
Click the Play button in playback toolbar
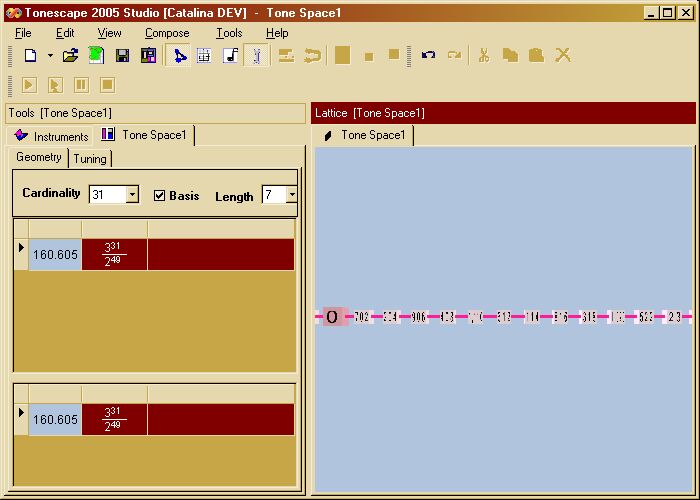pyautogui.click(x=29, y=85)
